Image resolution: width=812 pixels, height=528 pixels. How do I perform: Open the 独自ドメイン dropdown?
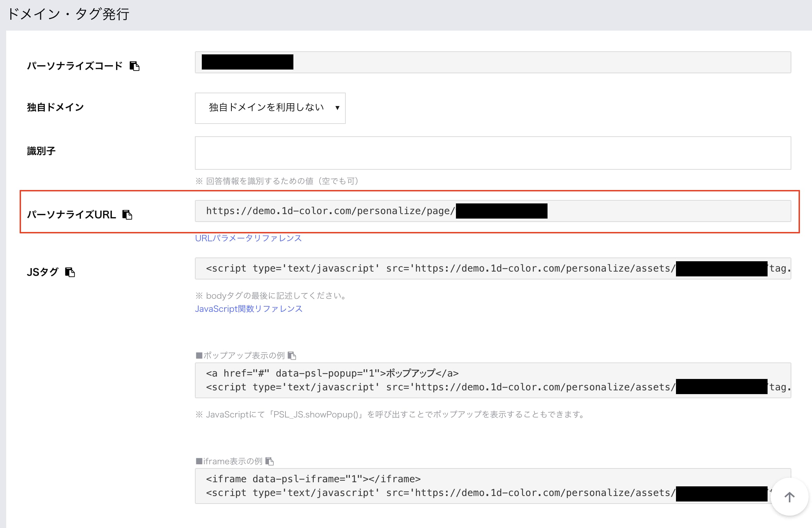[270, 108]
